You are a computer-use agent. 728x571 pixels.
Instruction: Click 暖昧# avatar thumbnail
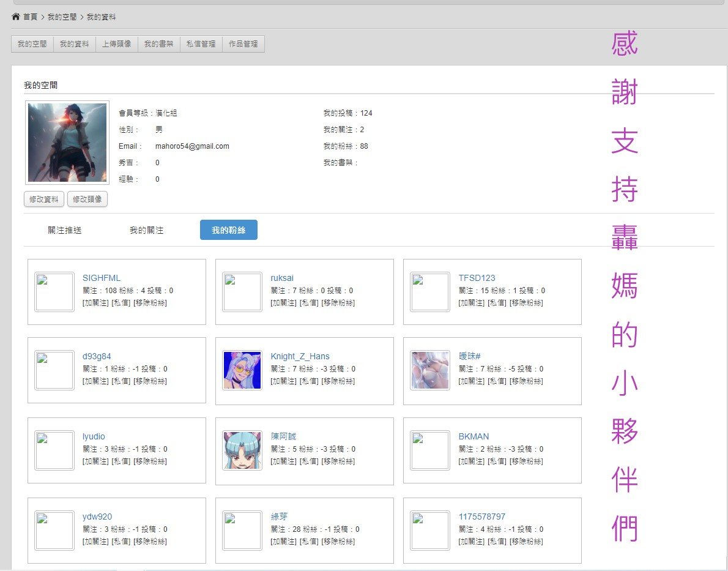pos(431,370)
